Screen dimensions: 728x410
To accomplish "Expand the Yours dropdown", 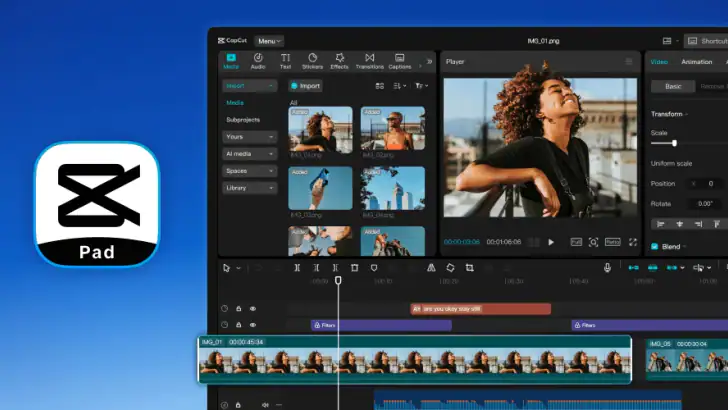I will click(250, 137).
